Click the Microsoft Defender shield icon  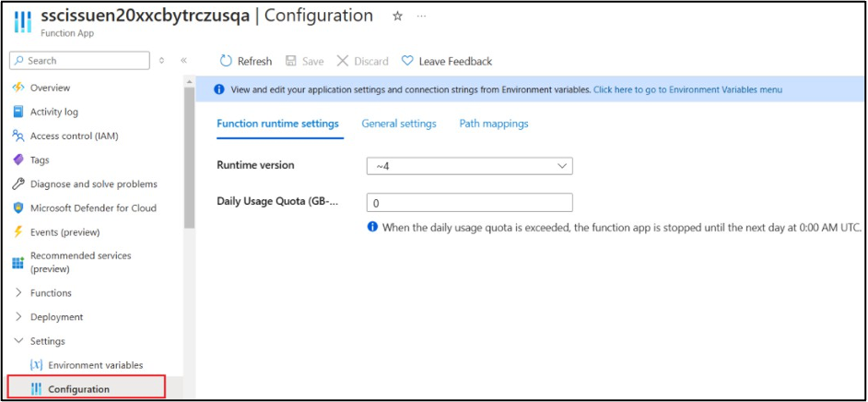click(x=18, y=208)
